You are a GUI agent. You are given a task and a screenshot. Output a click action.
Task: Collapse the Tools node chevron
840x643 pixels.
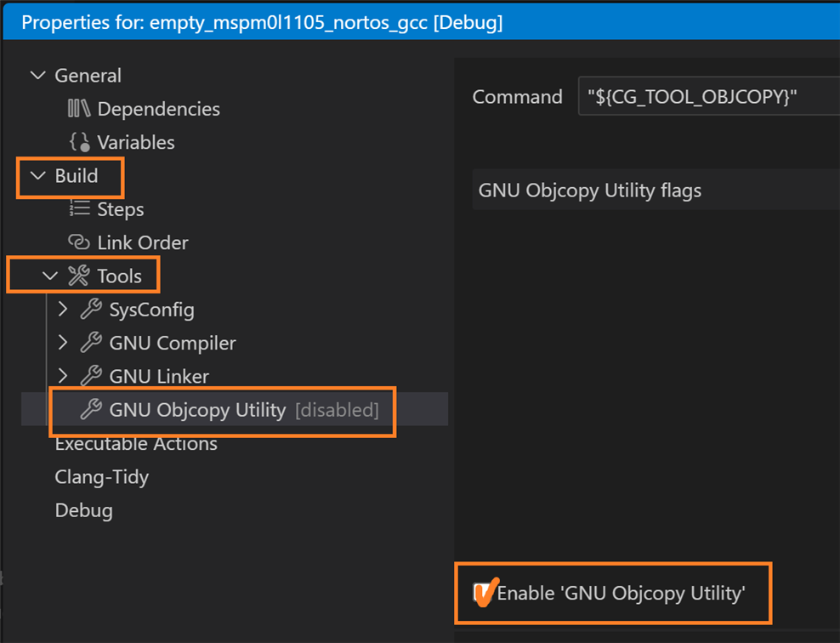pos(50,276)
